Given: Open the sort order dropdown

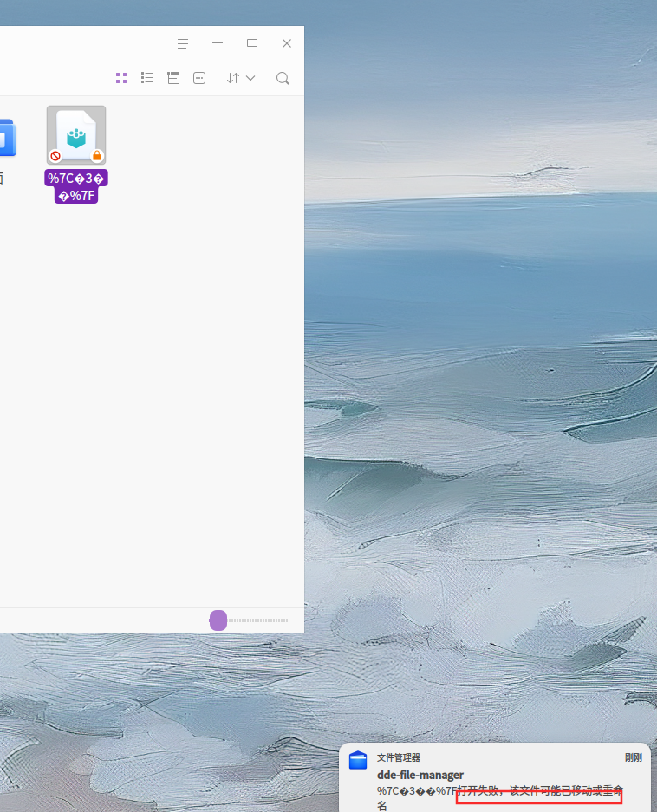Looking at the screenshot, I should click(x=241, y=78).
